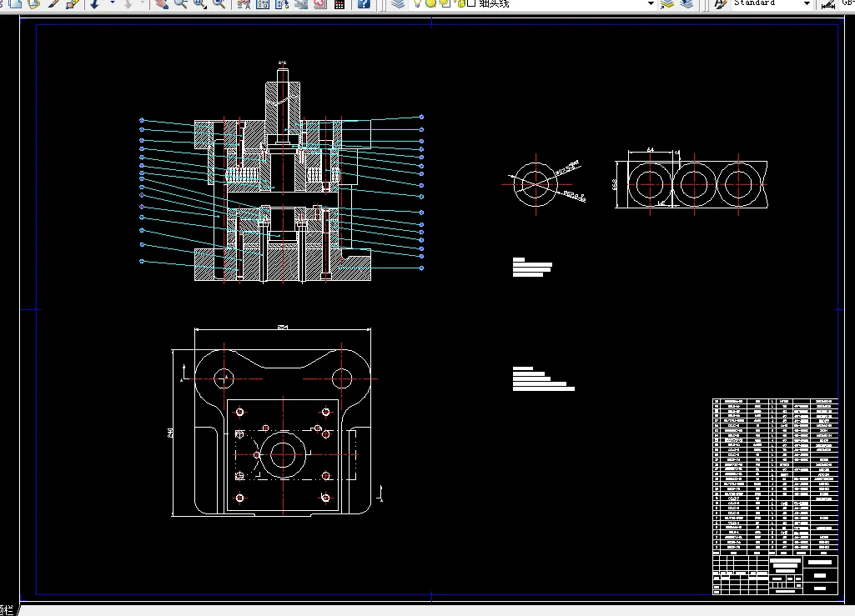Click the greyed Redo arrow
The image size is (855, 616).
click(x=128, y=4)
